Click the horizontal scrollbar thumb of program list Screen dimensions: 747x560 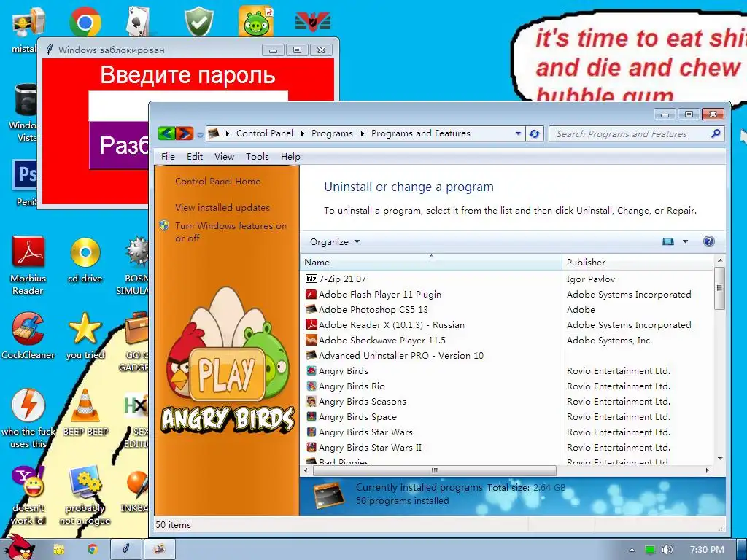[435, 470]
